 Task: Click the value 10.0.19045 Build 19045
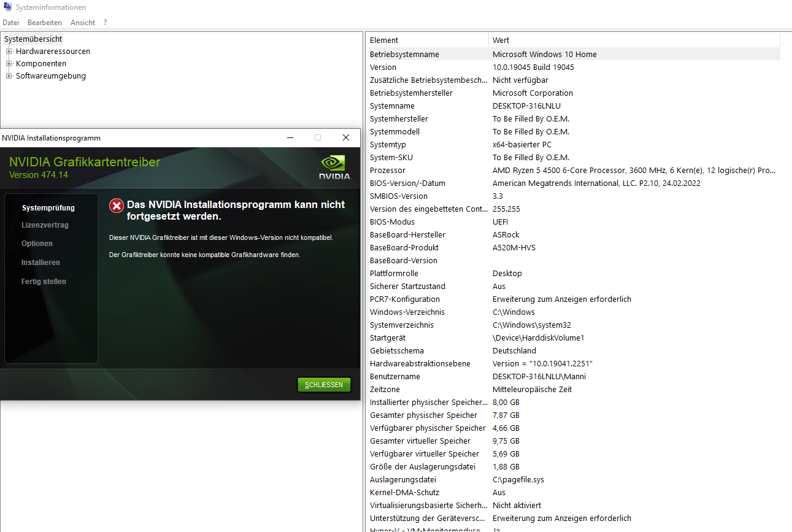(x=533, y=67)
